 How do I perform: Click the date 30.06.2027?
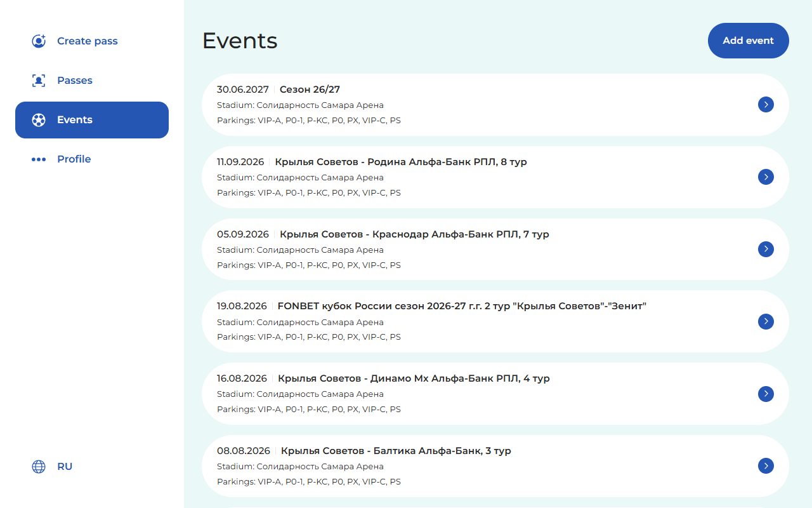(x=243, y=90)
